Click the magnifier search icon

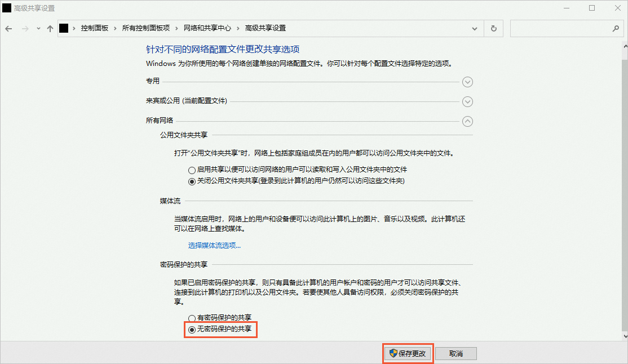click(x=616, y=28)
